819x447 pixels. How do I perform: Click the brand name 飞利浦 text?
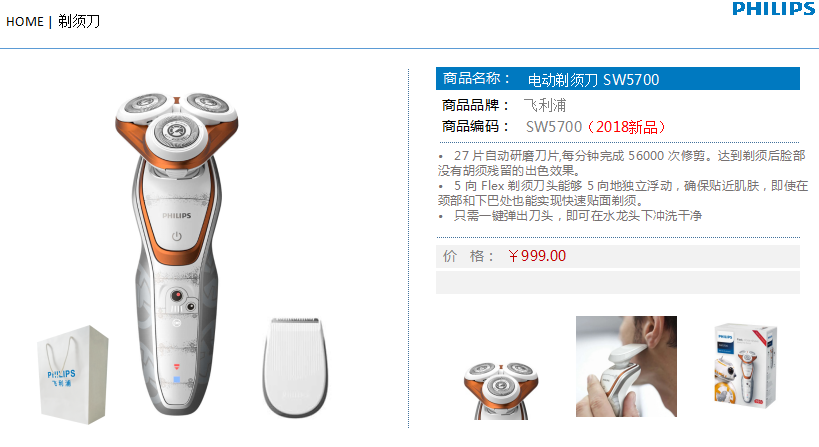[545, 105]
